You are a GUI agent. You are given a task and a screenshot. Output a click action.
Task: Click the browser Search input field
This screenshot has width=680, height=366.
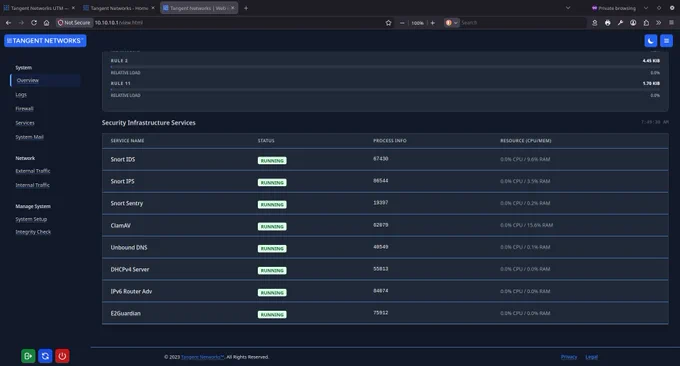click(x=523, y=23)
